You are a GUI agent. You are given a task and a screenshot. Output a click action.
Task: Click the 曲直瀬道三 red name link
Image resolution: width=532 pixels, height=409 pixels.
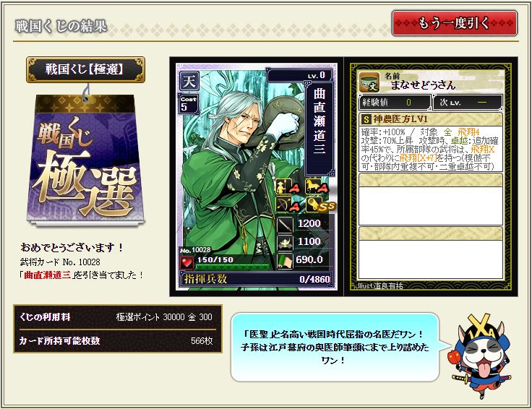tap(48, 275)
